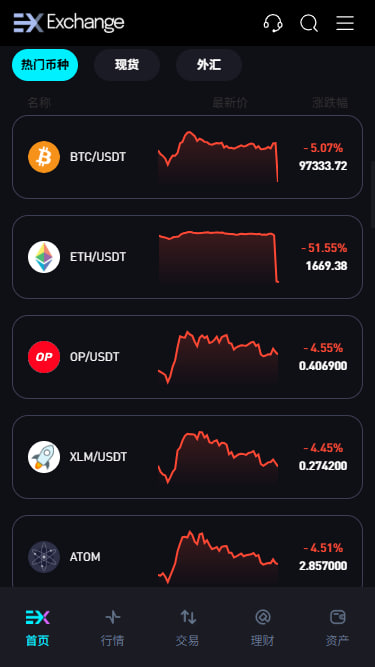Click the ATOM cosmos icon
The image size is (375, 667).
coord(44,557)
